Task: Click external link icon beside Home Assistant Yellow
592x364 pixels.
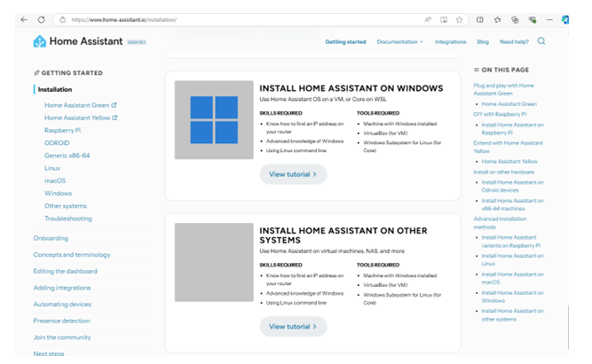Action: point(115,117)
